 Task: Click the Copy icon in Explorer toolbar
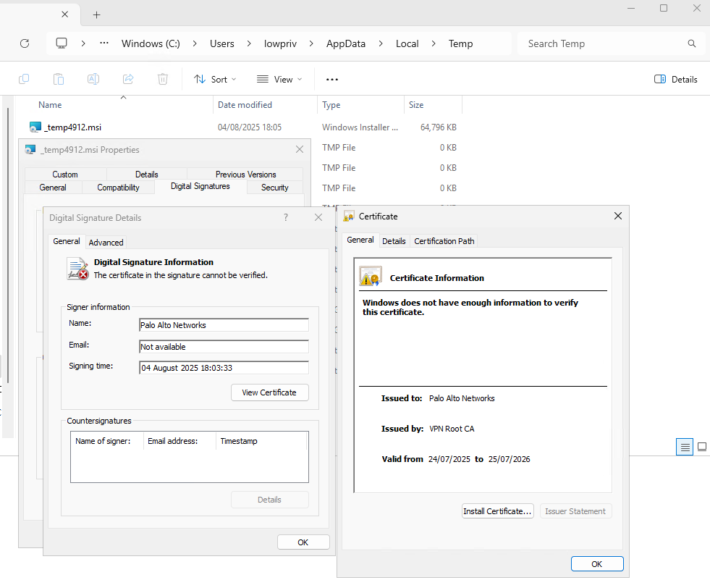pos(24,79)
